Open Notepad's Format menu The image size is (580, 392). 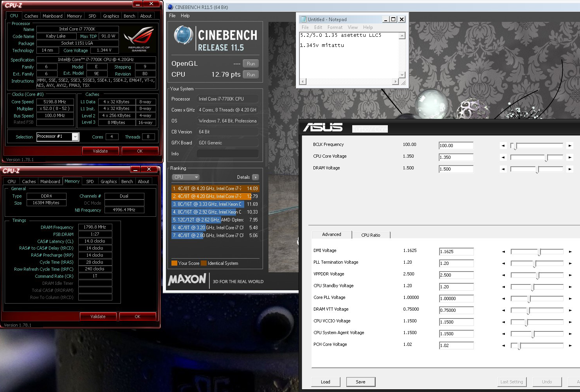click(335, 27)
